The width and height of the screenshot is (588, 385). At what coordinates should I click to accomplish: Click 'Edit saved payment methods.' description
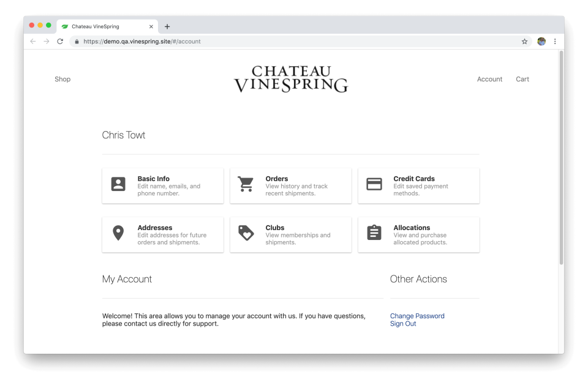coord(421,190)
